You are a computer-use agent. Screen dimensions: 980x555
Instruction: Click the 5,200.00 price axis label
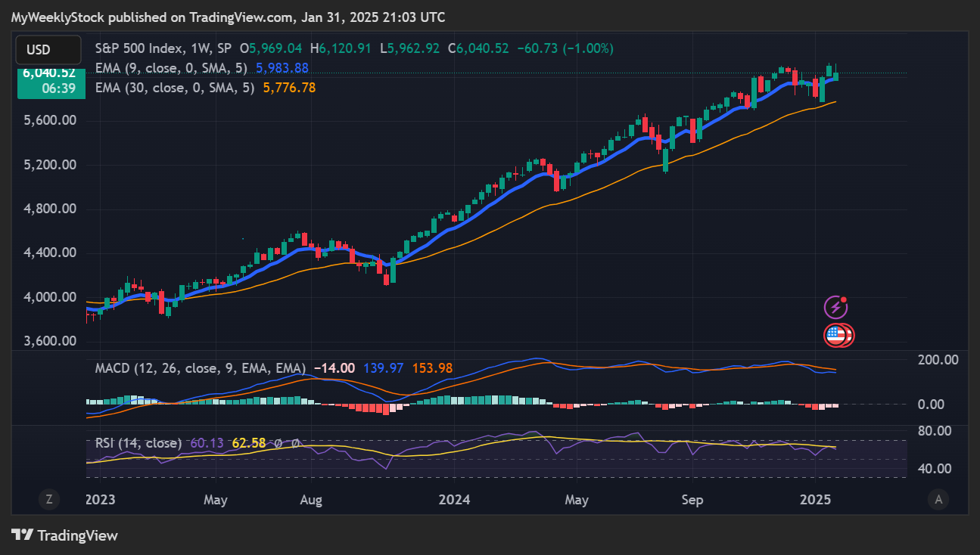(49, 165)
